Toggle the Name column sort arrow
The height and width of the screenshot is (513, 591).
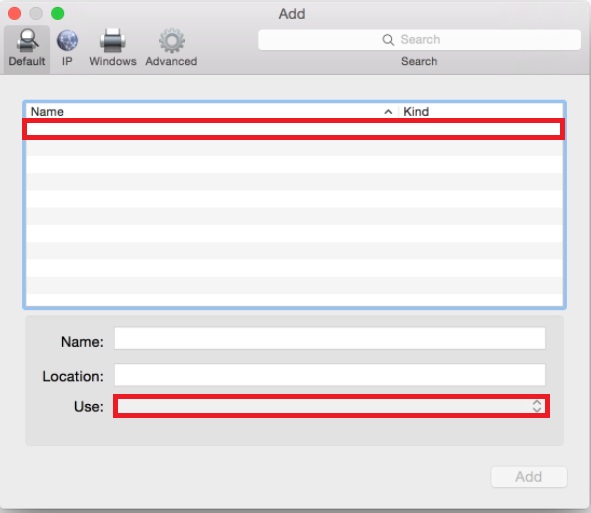[388, 112]
